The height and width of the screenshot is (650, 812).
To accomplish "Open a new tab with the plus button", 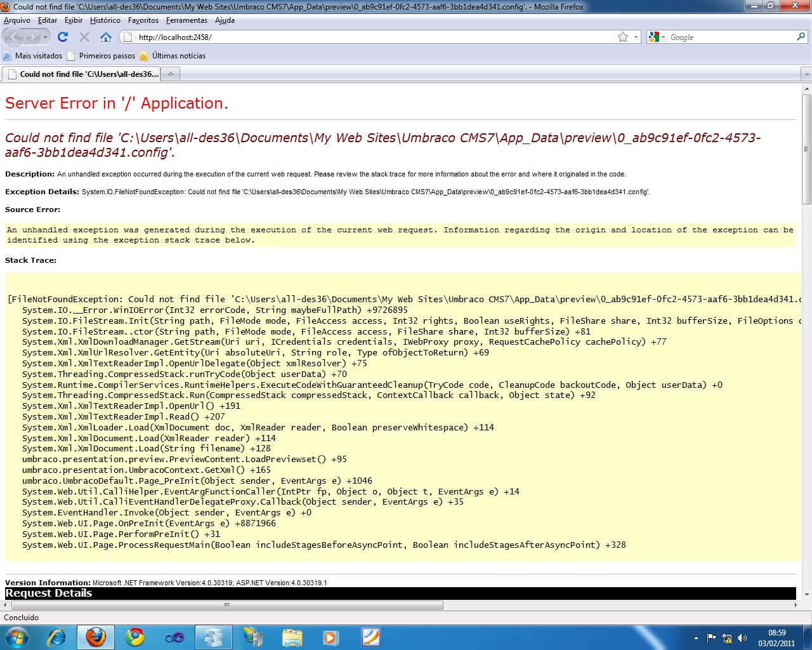I will tap(170, 74).
